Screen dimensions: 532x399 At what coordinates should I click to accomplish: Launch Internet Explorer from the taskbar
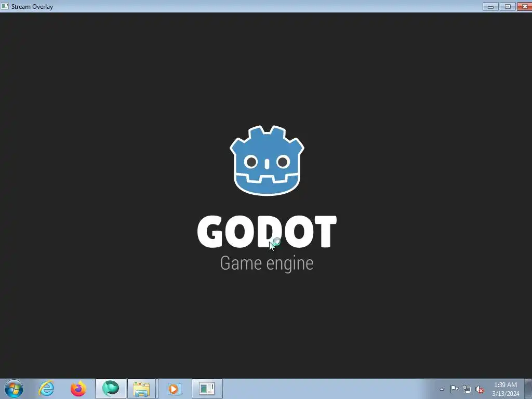46,389
